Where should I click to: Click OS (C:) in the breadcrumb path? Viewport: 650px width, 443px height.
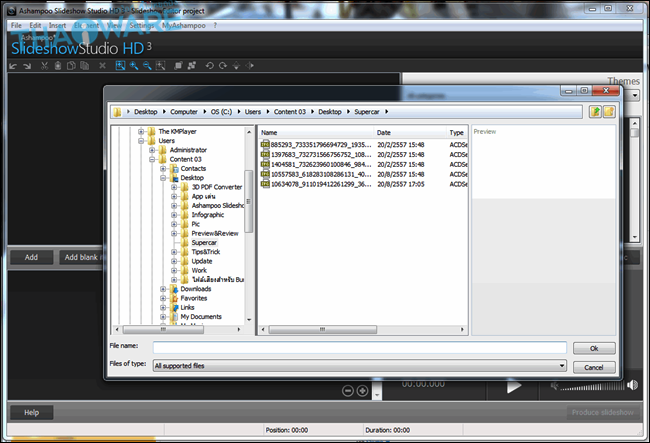coord(221,112)
